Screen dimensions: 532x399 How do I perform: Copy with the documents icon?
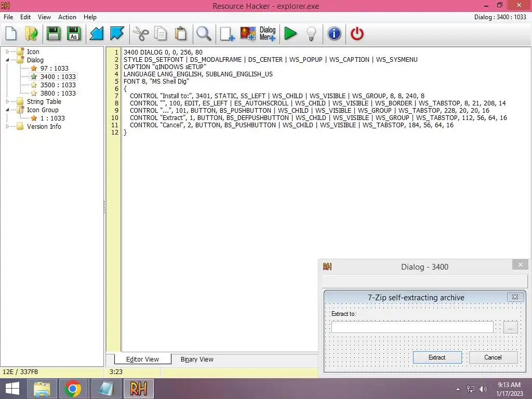(161, 34)
